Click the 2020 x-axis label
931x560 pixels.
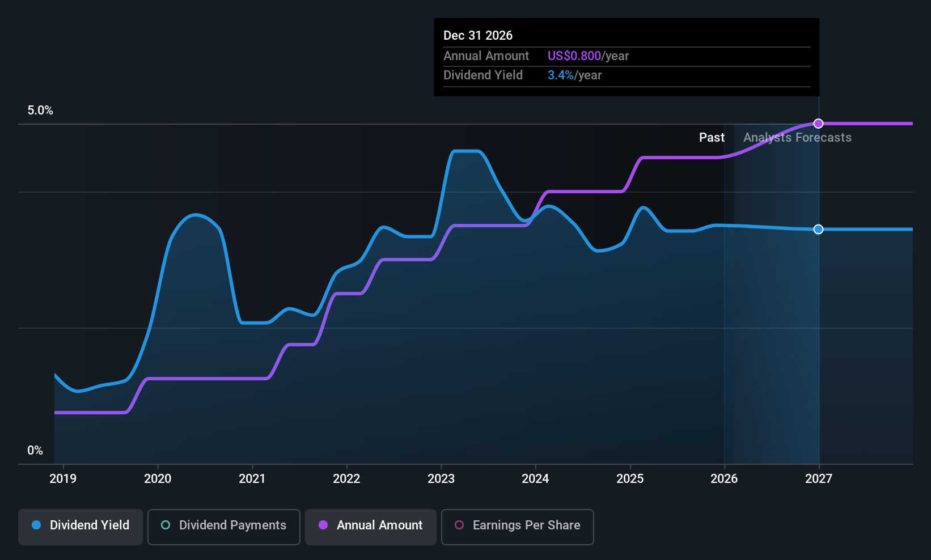pos(158,478)
